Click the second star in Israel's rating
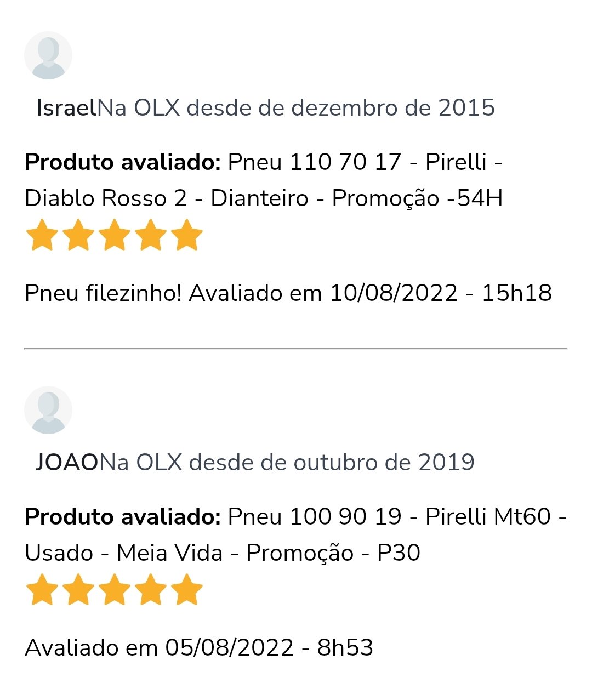The height and width of the screenshot is (700, 592). tap(78, 235)
